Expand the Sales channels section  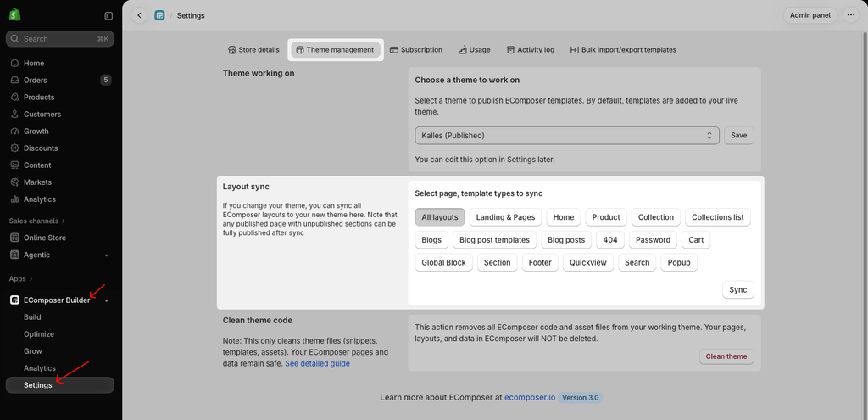tap(36, 221)
